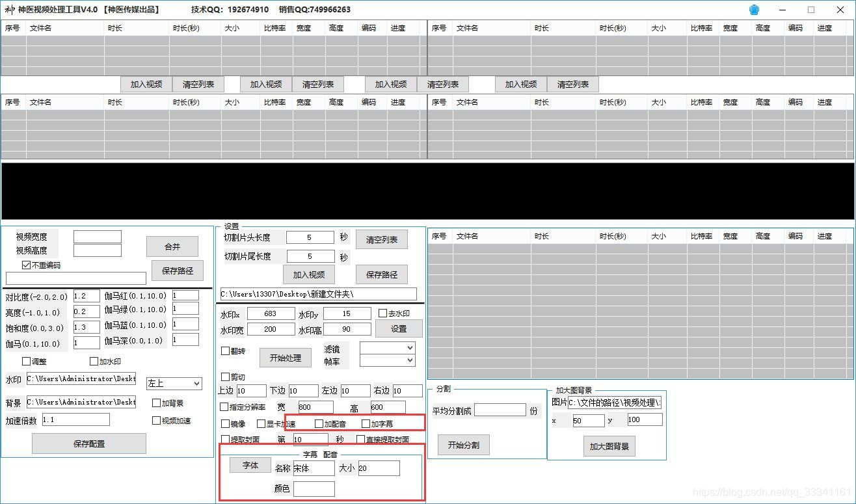
Task: Enable the 加背景 option
Action: [x=156, y=403]
